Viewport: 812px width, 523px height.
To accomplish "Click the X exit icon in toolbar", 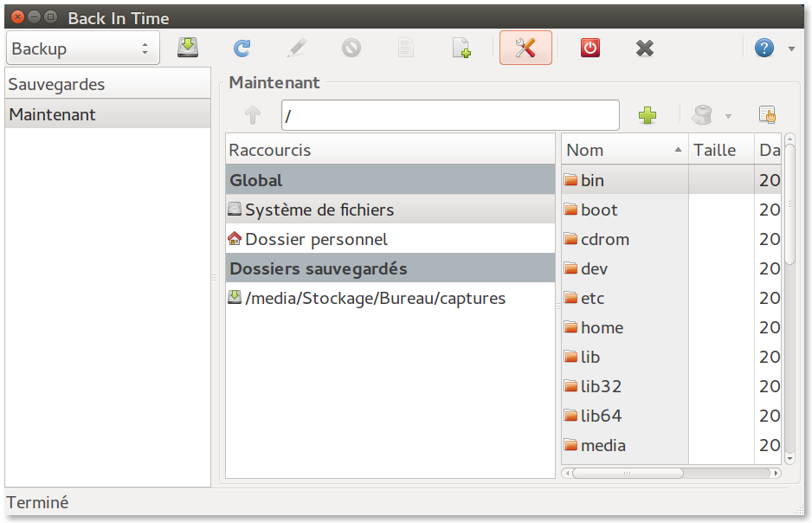I will coord(645,48).
